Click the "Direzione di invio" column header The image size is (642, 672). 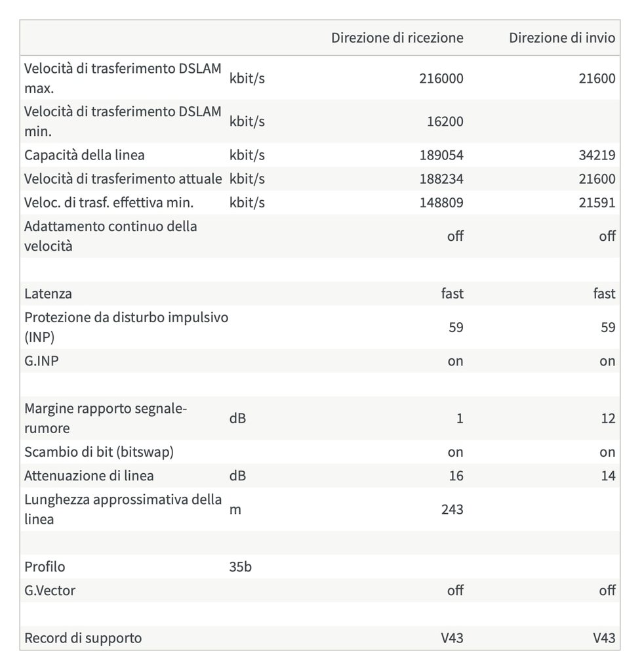[x=562, y=38]
